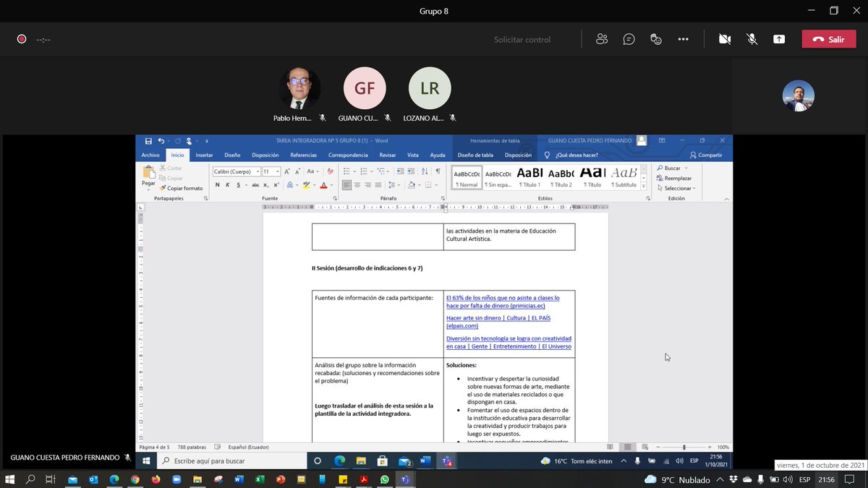Click the Undo arrow in Word
Image resolution: width=868 pixels, height=488 pixels.
tap(162, 141)
